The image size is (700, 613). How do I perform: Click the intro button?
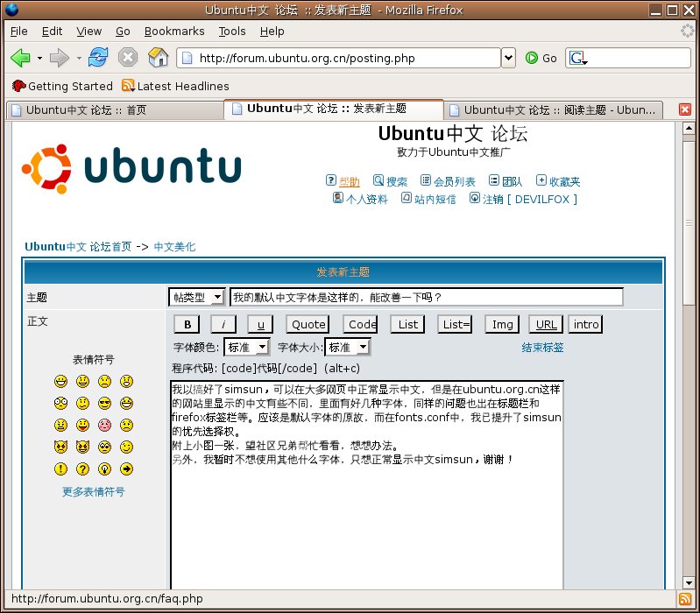[x=586, y=324]
